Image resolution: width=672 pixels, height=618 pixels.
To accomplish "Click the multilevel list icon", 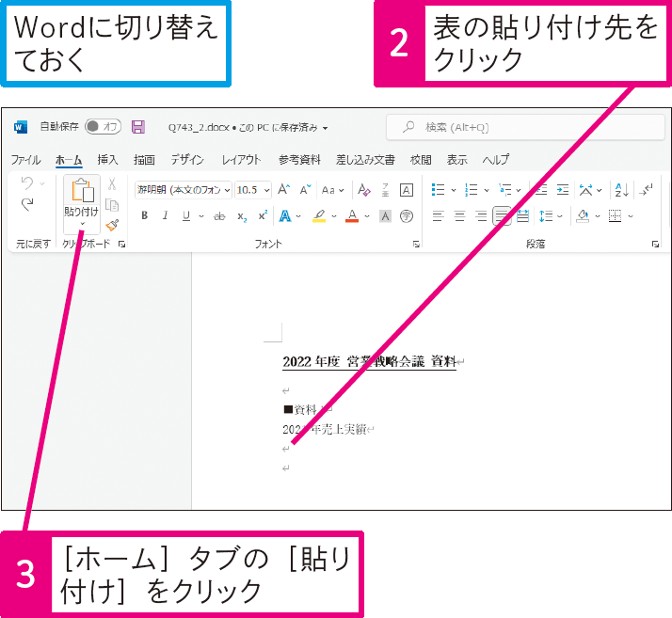I will point(504,189).
